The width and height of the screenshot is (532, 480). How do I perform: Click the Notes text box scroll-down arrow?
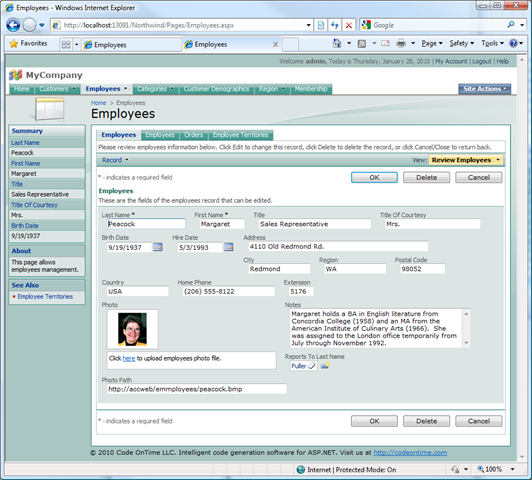466,343
